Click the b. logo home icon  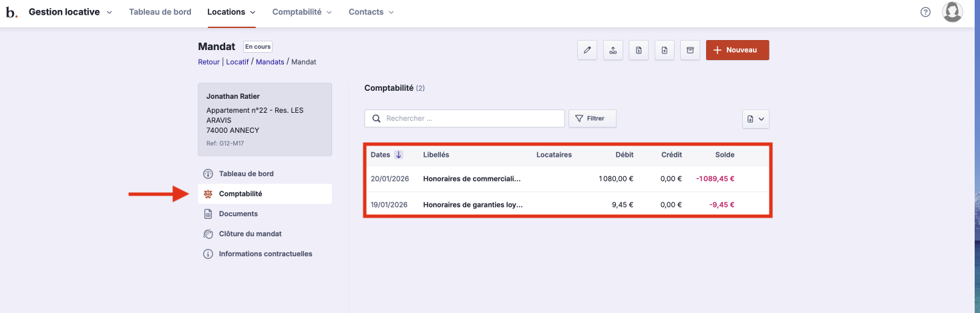12,12
